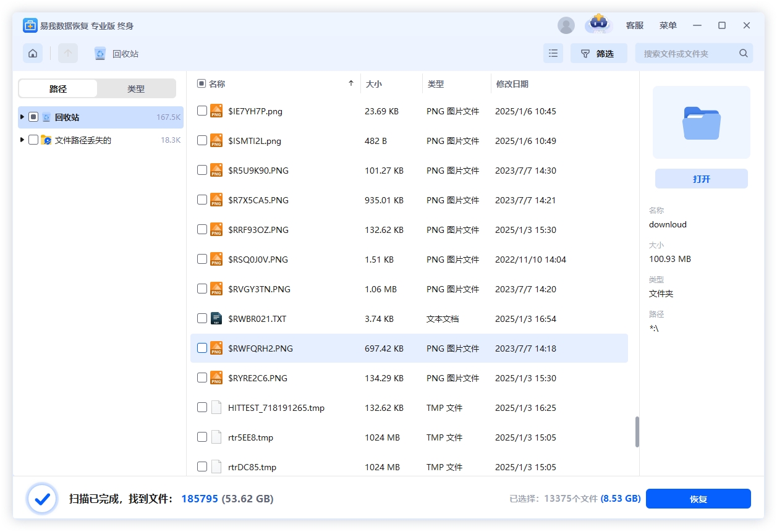Image resolution: width=777 pixels, height=532 pixels.
Task: Open the 菜单 menu
Action: [x=668, y=25]
